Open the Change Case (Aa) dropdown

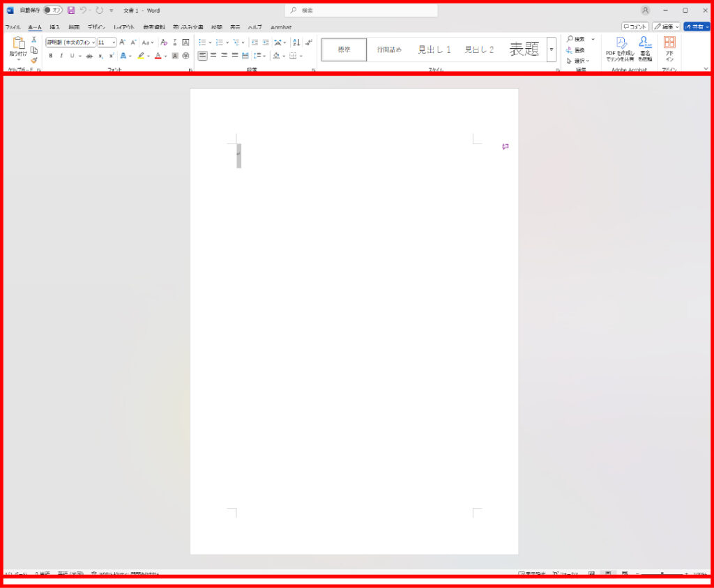pyautogui.click(x=148, y=42)
